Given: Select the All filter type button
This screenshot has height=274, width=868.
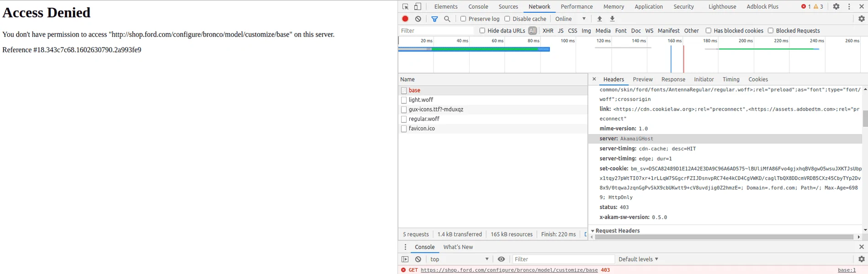Looking at the screenshot, I should (532, 31).
